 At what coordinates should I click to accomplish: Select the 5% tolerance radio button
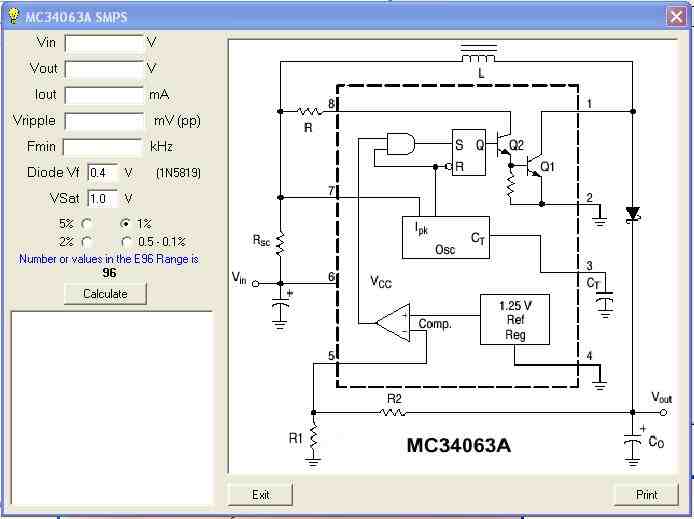87,224
